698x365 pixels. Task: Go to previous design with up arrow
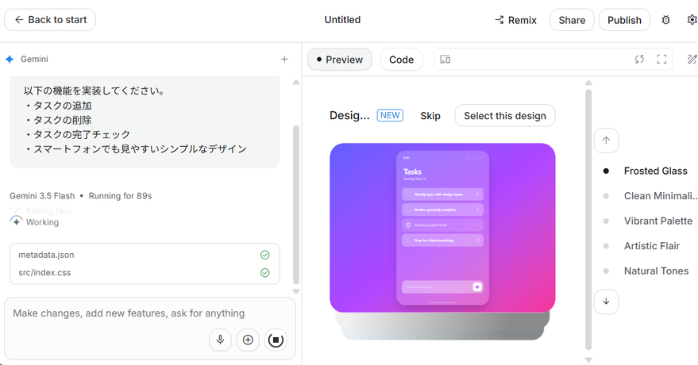click(606, 141)
